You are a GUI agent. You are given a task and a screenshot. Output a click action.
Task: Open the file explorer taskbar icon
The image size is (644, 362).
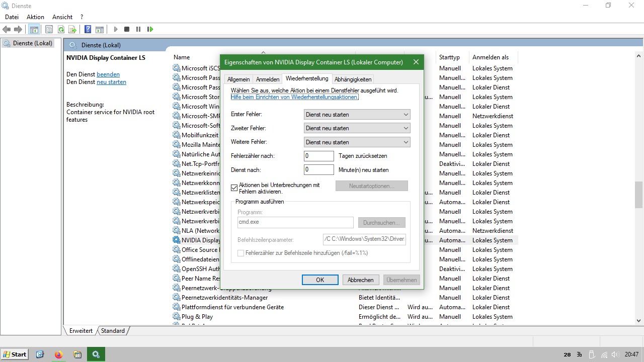pos(77,354)
